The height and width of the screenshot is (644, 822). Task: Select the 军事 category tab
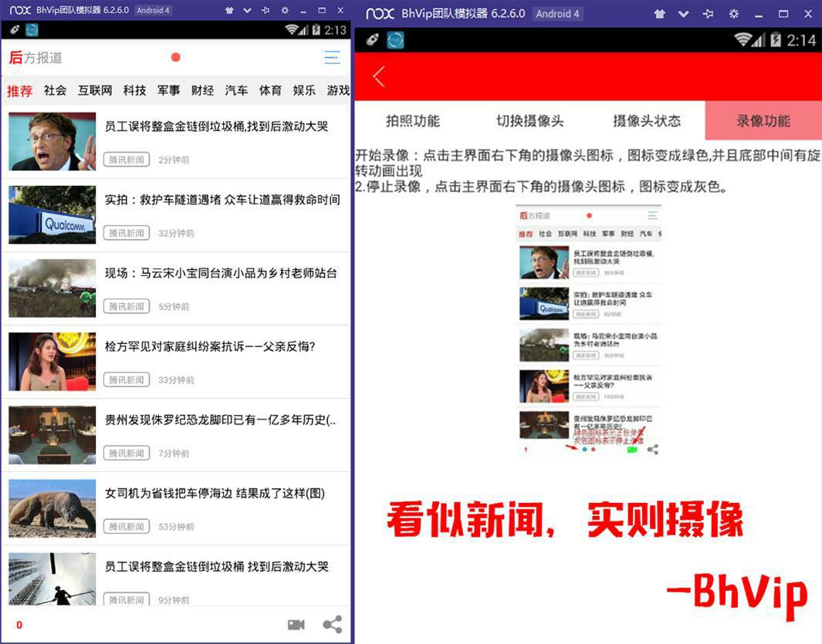pyautogui.click(x=169, y=90)
